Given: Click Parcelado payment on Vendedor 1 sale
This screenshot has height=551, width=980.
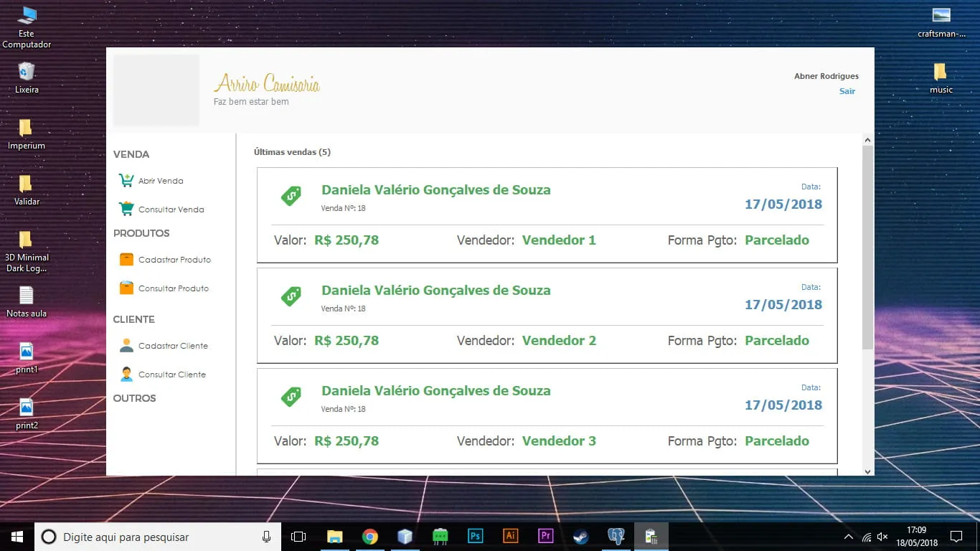Looking at the screenshot, I should point(777,240).
